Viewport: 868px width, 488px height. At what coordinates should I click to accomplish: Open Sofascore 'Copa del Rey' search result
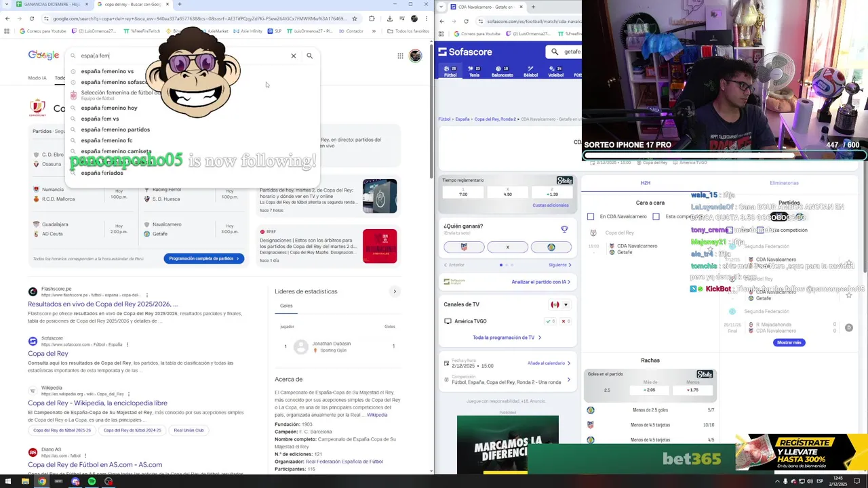[48, 353]
